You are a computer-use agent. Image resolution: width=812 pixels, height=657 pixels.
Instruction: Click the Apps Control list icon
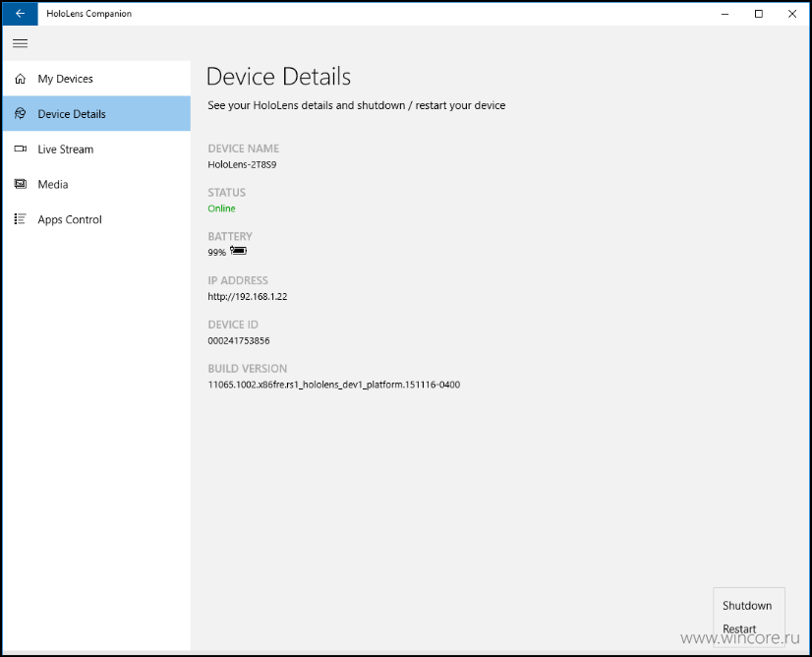tap(21, 219)
